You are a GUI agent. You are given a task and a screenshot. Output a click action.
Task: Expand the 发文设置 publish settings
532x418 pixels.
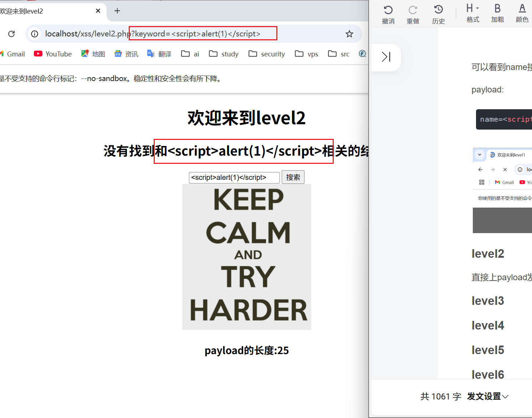(487, 396)
